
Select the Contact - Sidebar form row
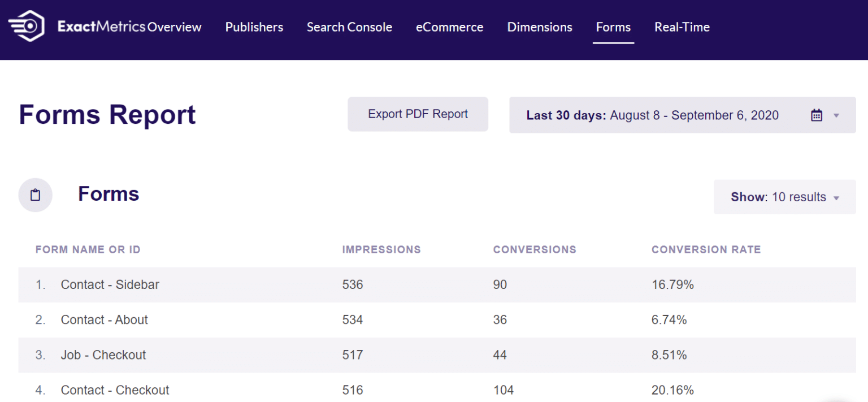click(x=110, y=284)
